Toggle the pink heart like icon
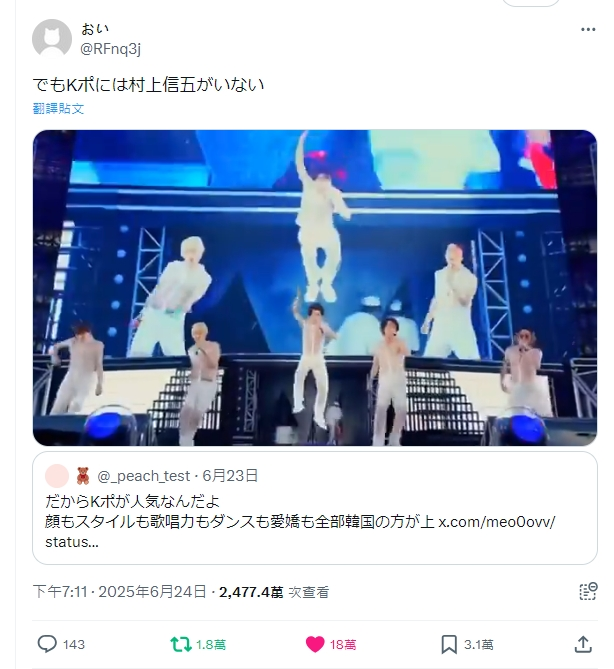Viewport: 614px width, 669px height. (x=315, y=644)
